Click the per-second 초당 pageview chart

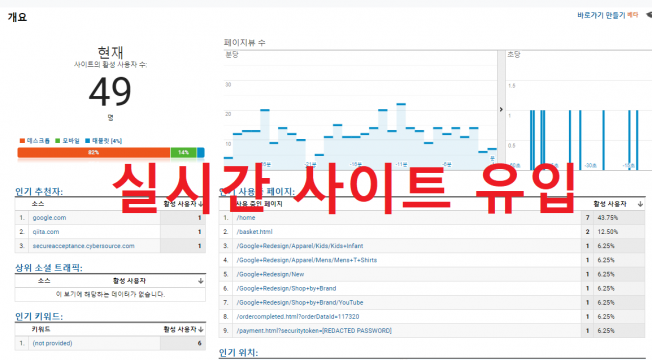pyautogui.click(x=579, y=110)
